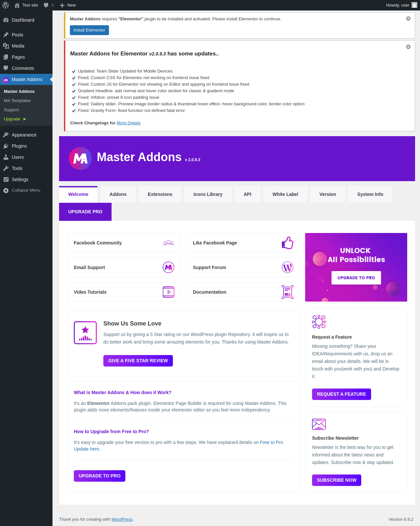Open the Icons Library tab
Viewport: 420px width, 526px height.
tap(208, 194)
